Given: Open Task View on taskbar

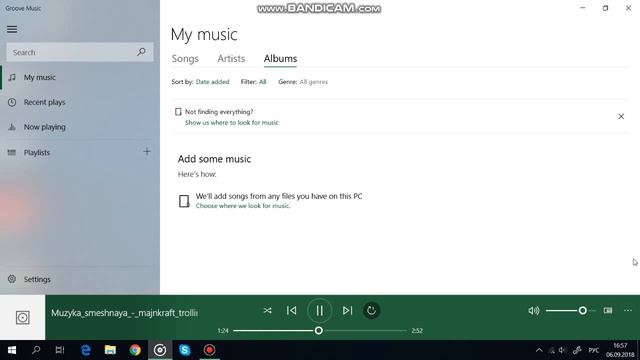Looking at the screenshot, I should tap(60, 350).
